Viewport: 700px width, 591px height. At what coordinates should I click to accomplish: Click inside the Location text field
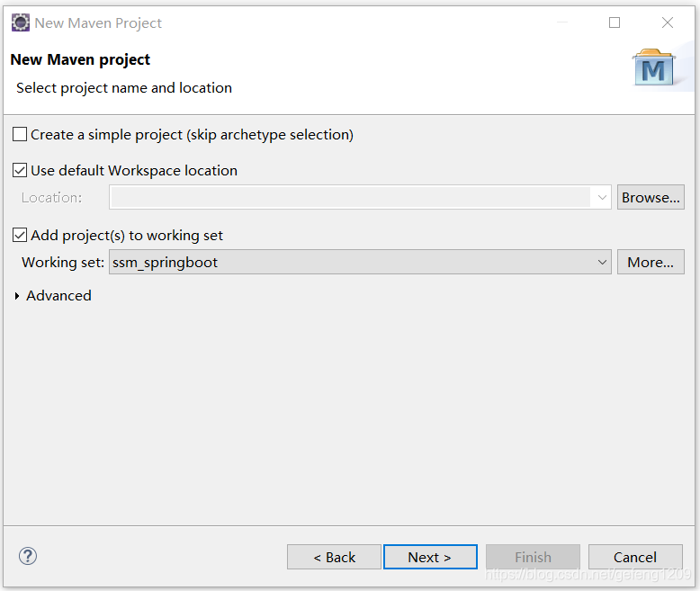pos(350,197)
